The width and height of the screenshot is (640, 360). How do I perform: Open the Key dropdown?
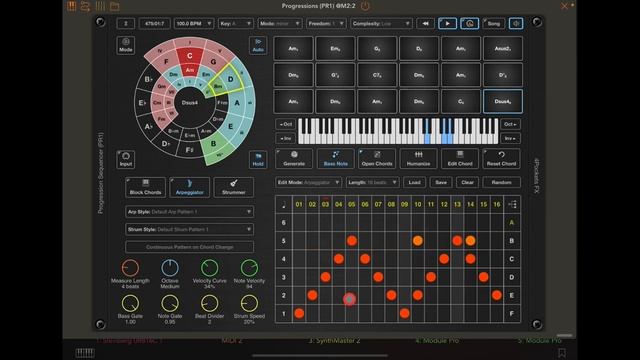[236, 23]
